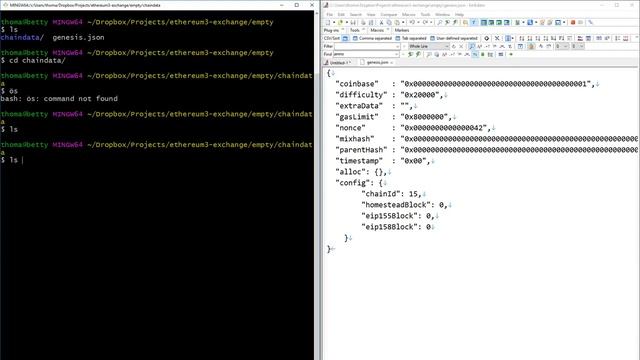
Task: Click the Redo toolbar icon
Action: pos(425,22)
